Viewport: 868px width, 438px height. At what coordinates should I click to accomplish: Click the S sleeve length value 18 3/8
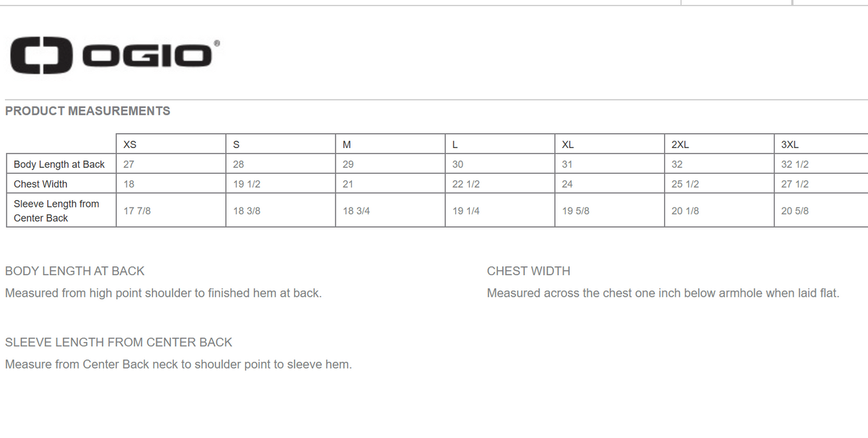click(x=247, y=211)
